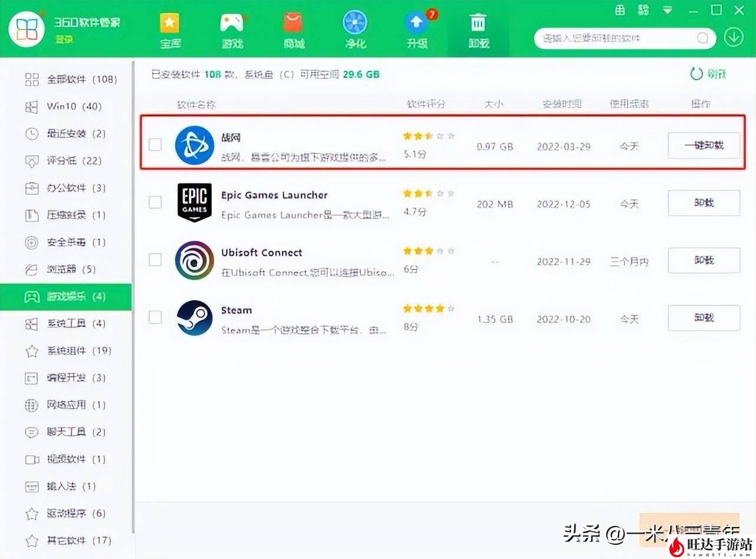Sort by 软件评分 column header
756x559 pixels.
426,104
